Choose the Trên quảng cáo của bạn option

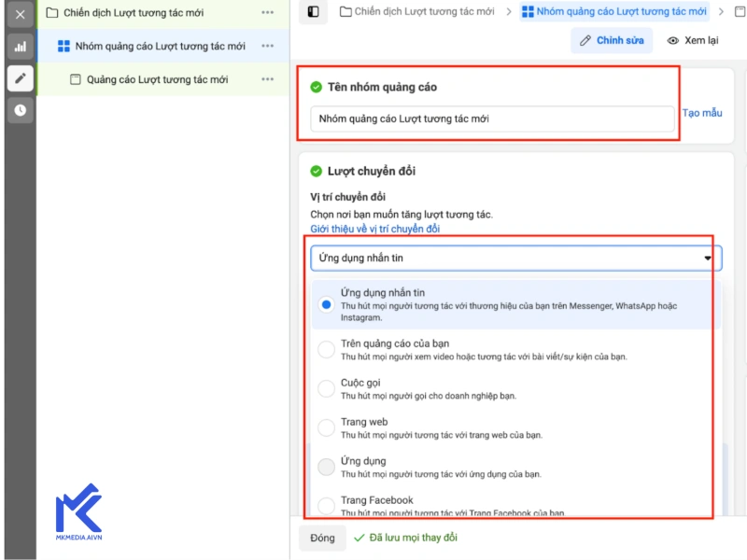(x=326, y=349)
